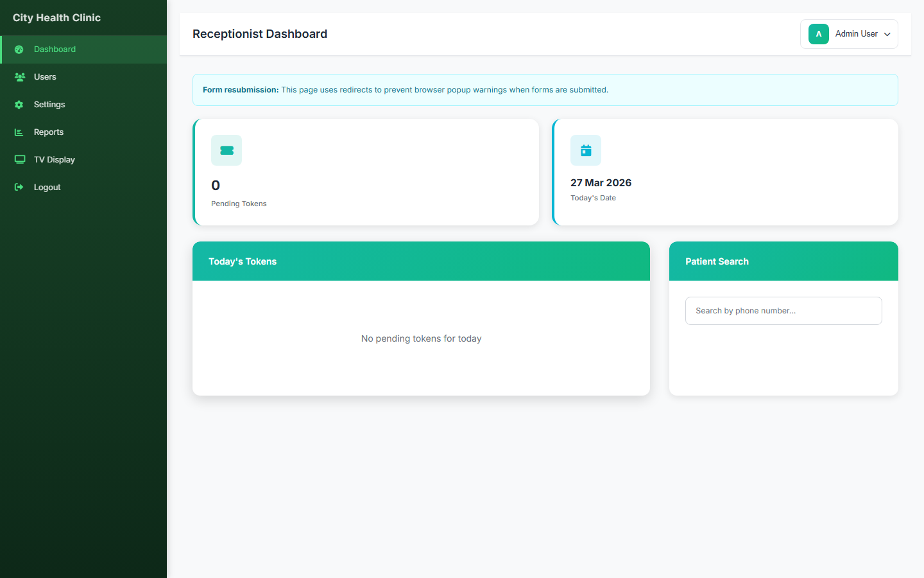Screen dimensions: 924x578
Task: Go to the Users page
Action: pyautogui.click(x=83, y=77)
